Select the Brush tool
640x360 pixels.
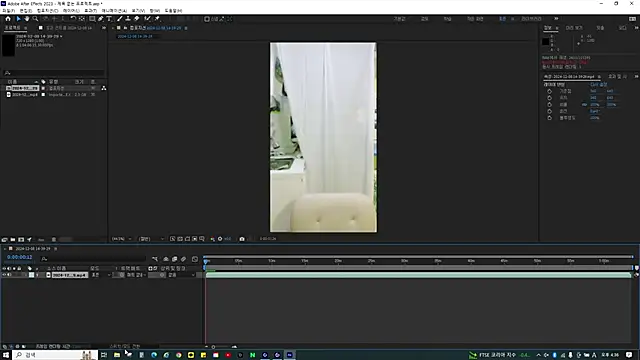(120, 19)
